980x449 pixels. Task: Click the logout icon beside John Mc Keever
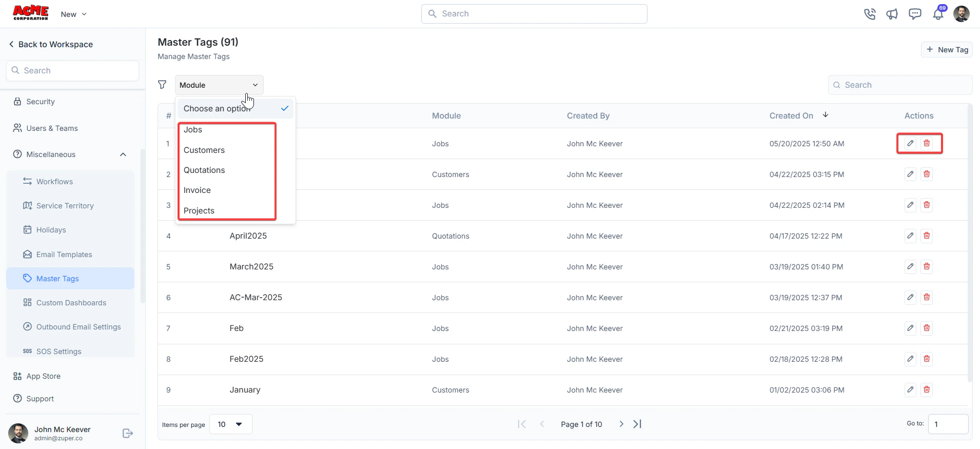tap(128, 434)
